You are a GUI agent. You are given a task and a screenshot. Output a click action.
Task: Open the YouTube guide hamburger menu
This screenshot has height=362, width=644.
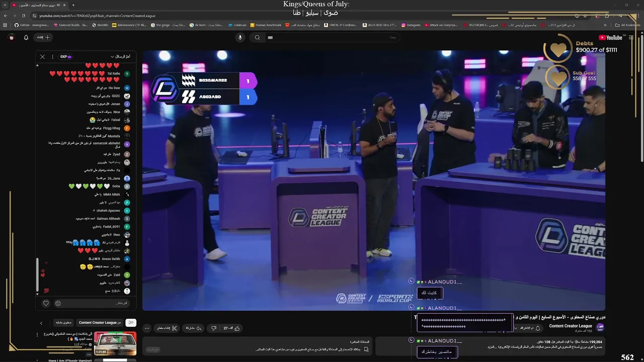click(x=631, y=37)
